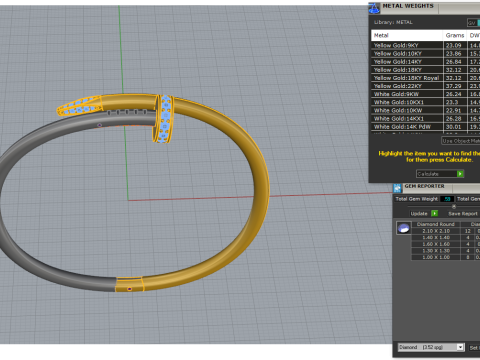
Task: Select the Yellow Gold:22KY row
Action: pyautogui.click(x=426, y=86)
